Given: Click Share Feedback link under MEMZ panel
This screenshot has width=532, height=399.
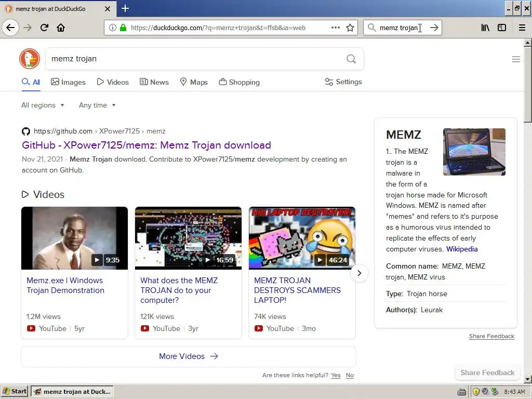Looking at the screenshot, I should (491, 336).
